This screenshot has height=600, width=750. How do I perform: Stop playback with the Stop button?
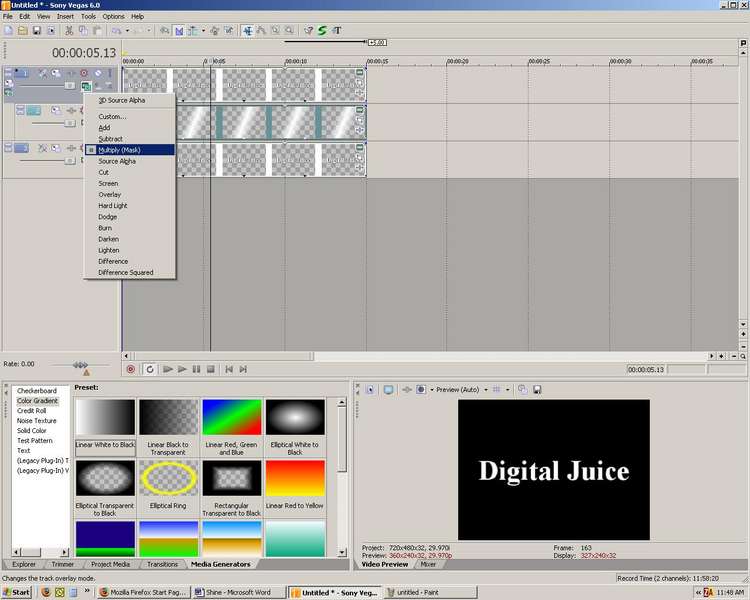(210, 369)
